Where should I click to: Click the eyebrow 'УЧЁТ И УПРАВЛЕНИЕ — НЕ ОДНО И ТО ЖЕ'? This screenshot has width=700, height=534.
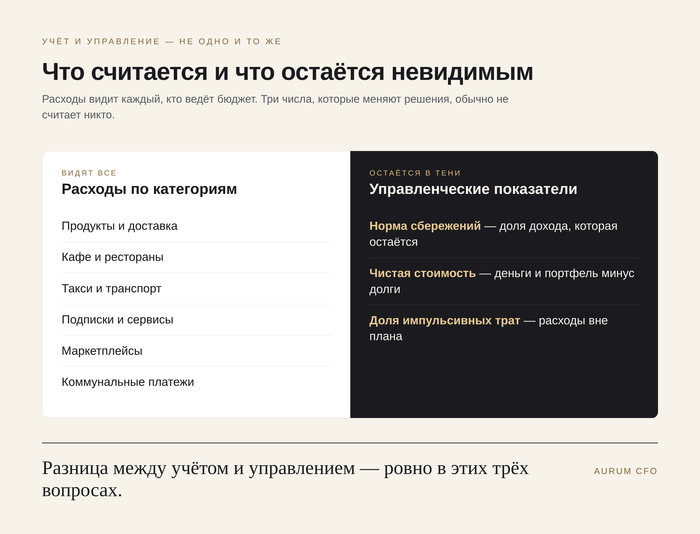click(x=162, y=42)
